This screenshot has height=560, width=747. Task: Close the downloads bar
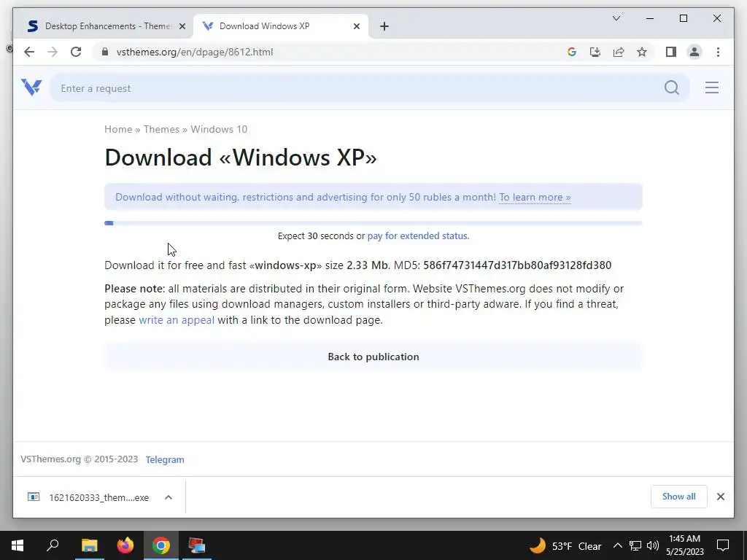pos(720,497)
